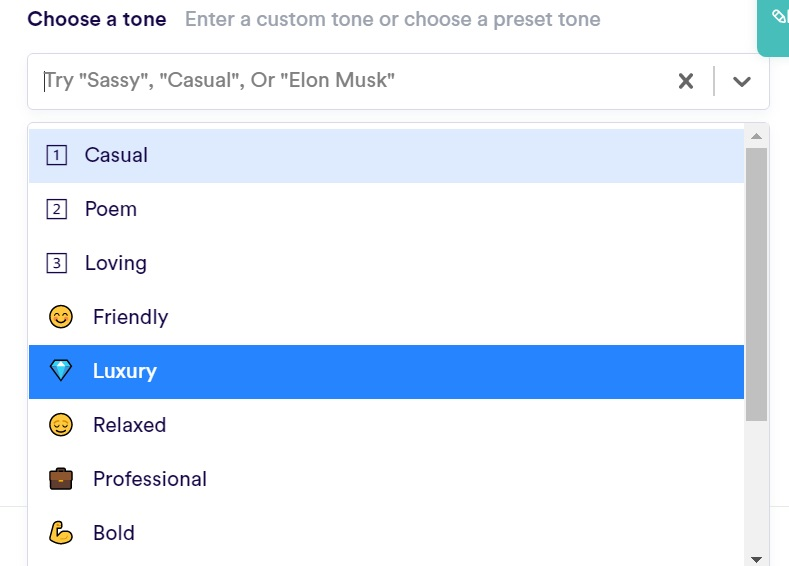The width and height of the screenshot is (789, 566).
Task: Click the scrollbar up arrow
Action: click(x=756, y=136)
